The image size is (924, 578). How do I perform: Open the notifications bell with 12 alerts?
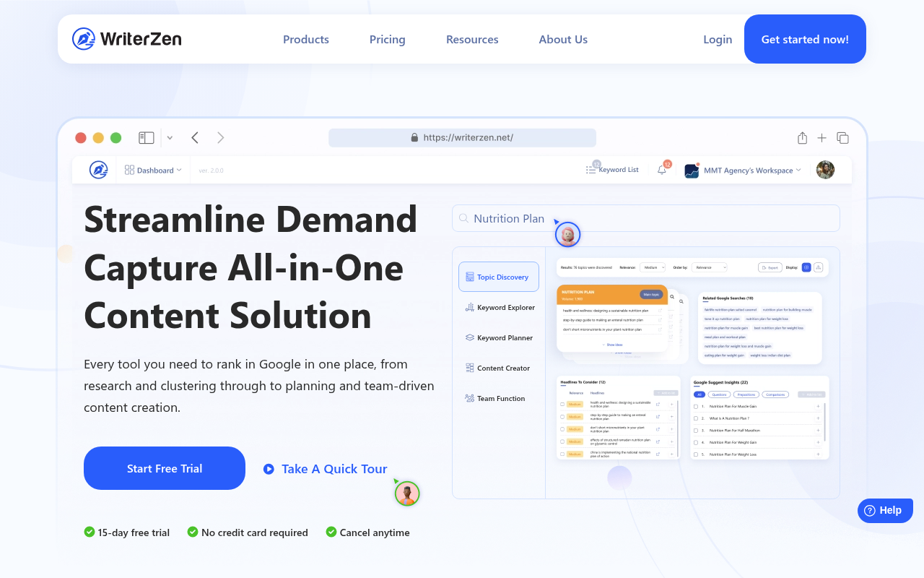click(661, 169)
